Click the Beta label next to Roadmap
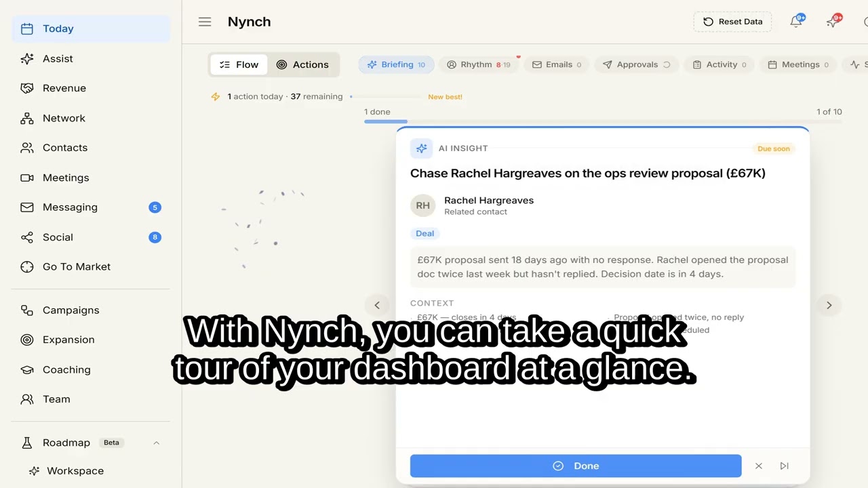 point(111,443)
